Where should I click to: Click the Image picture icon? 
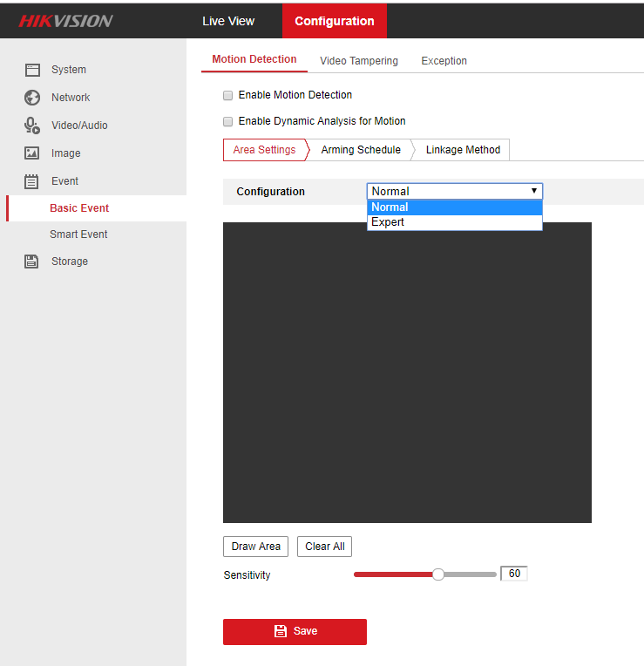[x=32, y=153]
